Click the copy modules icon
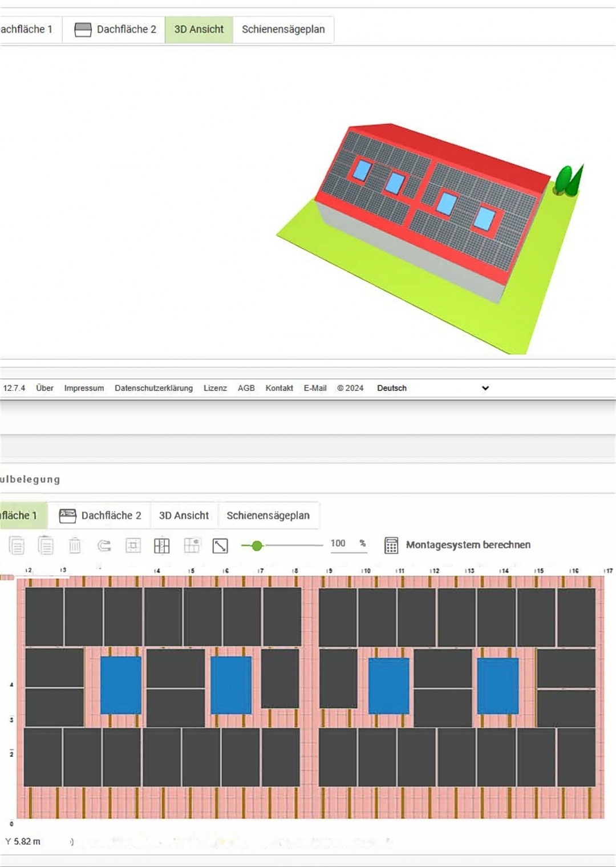This screenshot has height=867, width=616. click(x=17, y=546)
